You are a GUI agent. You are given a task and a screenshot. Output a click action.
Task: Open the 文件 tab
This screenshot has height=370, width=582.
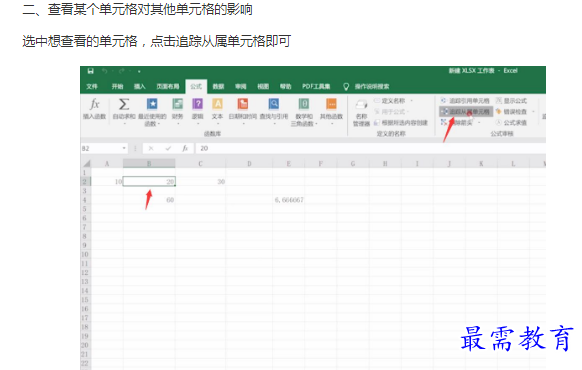coord(92,86)
